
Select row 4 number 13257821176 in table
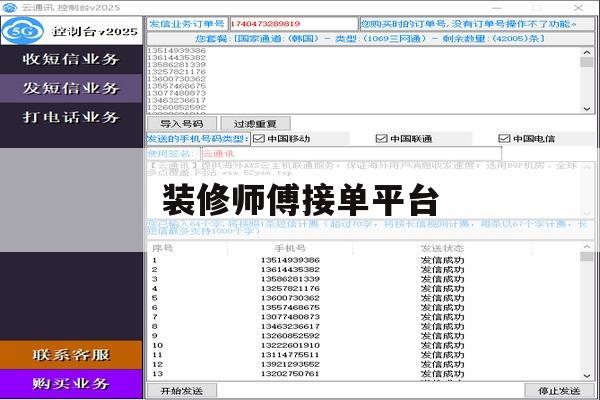(x=290, y=289)
